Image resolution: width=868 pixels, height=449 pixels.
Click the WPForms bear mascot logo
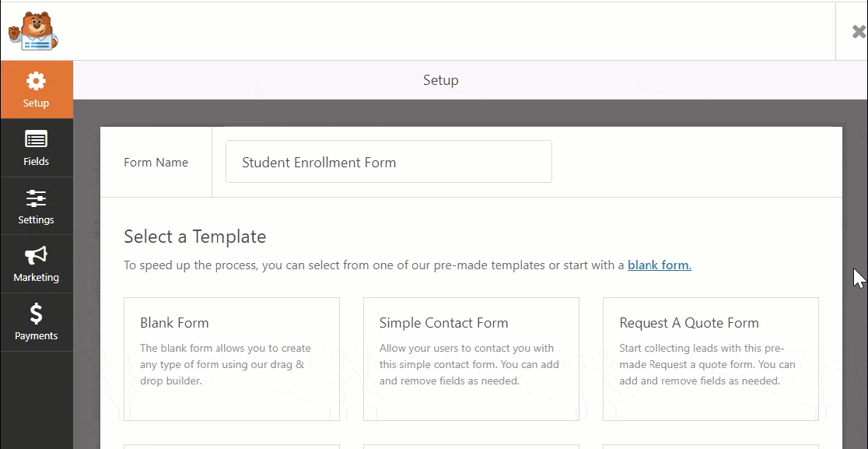pos(33,30)
